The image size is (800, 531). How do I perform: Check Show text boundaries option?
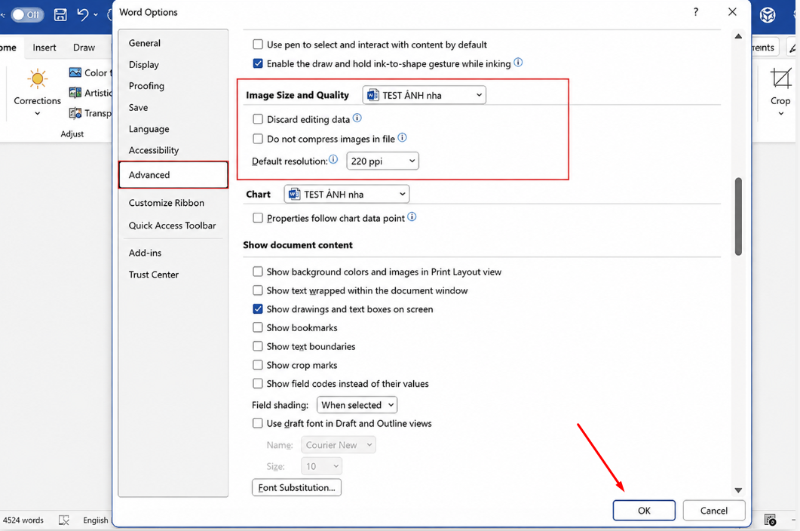tap(258, 346)
